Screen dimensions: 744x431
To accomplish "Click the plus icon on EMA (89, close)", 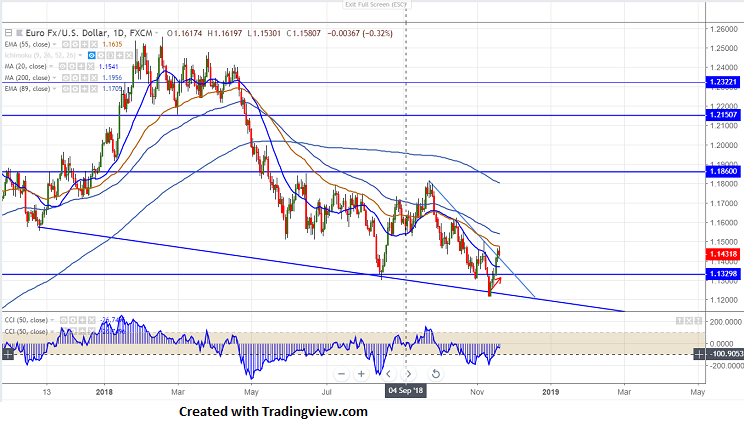I will [x=84, y=89].
